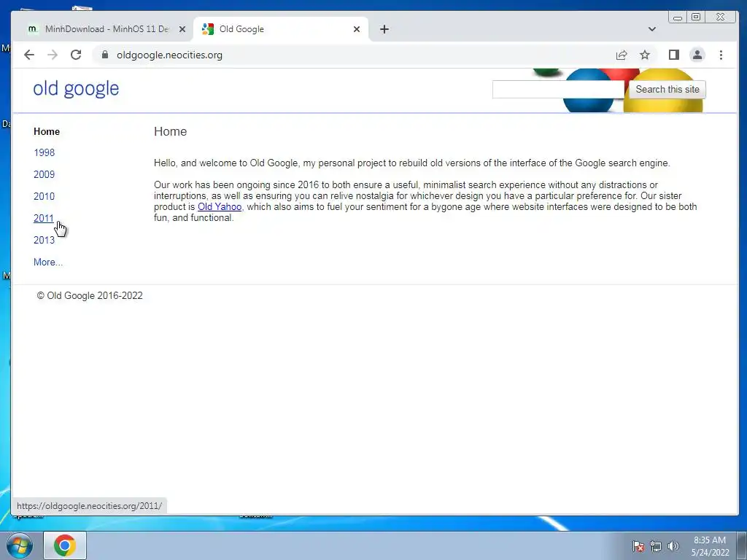Maximize the Chrome window
Screen dimensions: 747x560
tap(696, 17)
